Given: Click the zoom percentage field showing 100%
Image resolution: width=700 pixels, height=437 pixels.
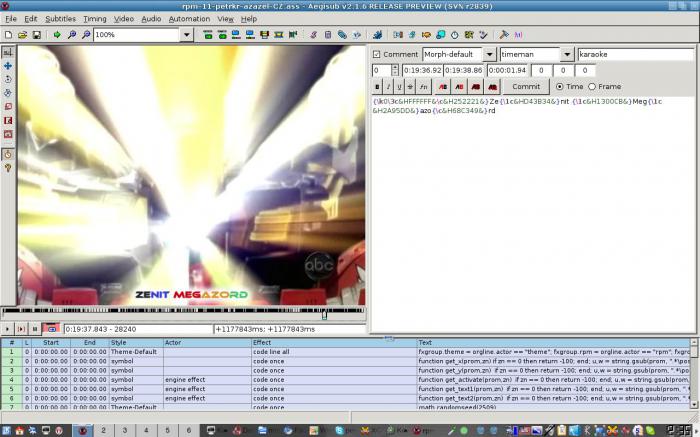Looking at the screenshot, I should (137, 35).
